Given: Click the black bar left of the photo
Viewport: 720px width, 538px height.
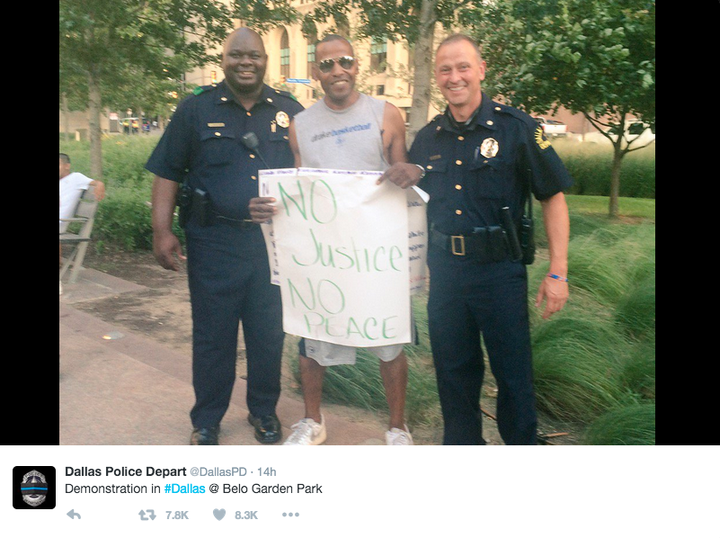Looking at the screenshot, I should [29, 222].
